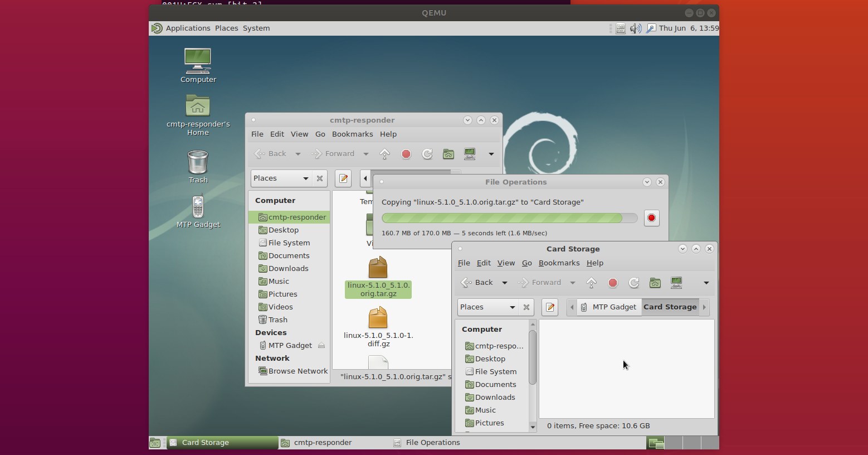Open the System panel menu
The width and height of the screenshot is (868, 455).
pos(256,28)
